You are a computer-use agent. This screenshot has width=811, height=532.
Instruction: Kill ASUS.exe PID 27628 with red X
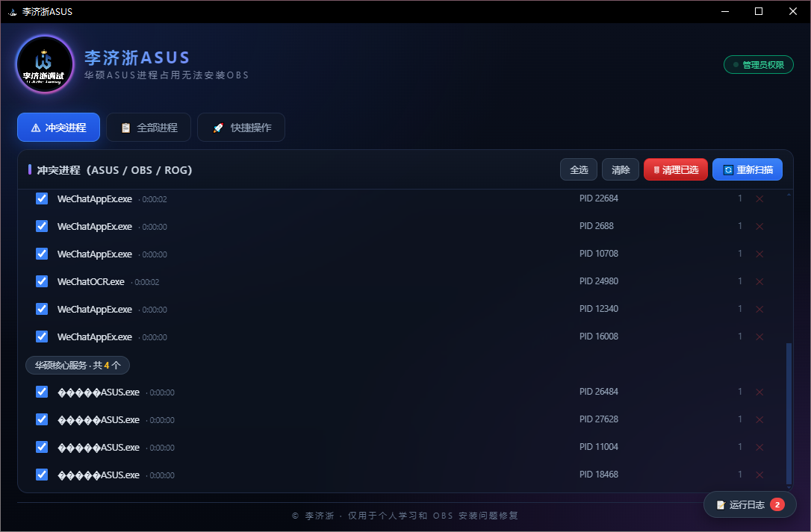[759, 420]
